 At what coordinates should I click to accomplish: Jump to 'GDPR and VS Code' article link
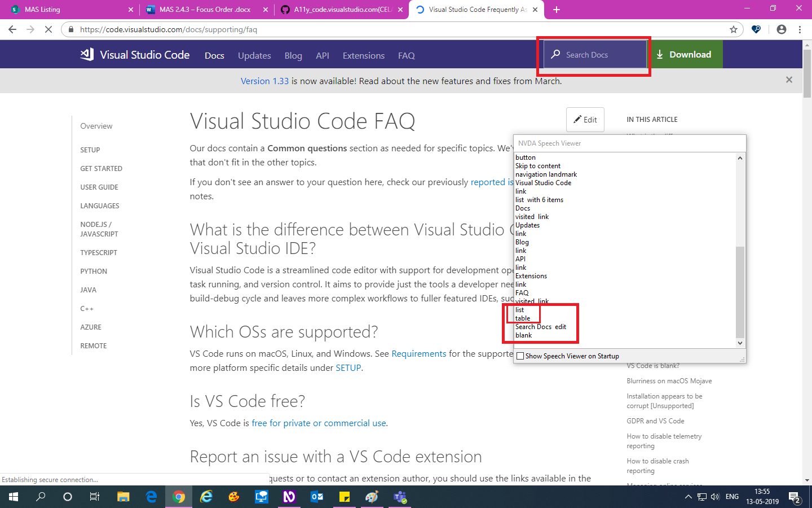[x=655, y=421]
